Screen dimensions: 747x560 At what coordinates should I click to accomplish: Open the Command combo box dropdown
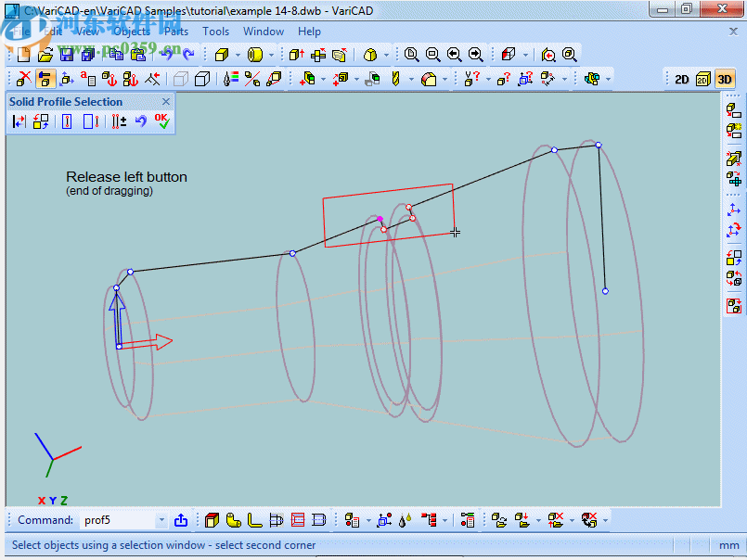click(161, 520)
